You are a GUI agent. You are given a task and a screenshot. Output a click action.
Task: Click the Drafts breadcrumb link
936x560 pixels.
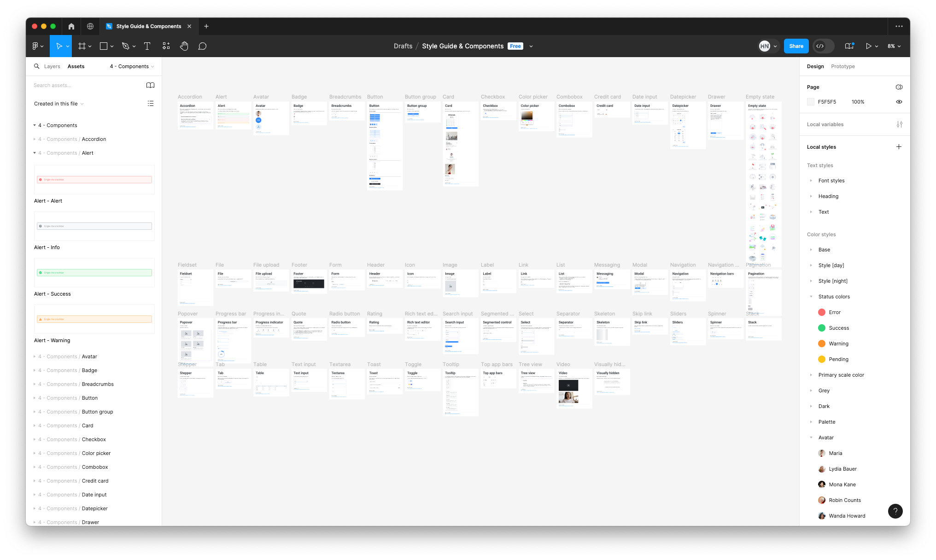tap(403, 46)
